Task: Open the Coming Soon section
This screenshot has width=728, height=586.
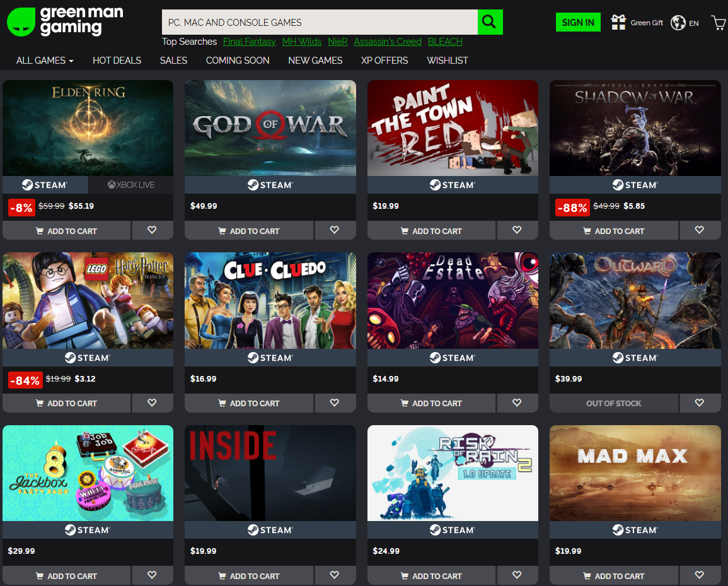Action: (238, 61)
